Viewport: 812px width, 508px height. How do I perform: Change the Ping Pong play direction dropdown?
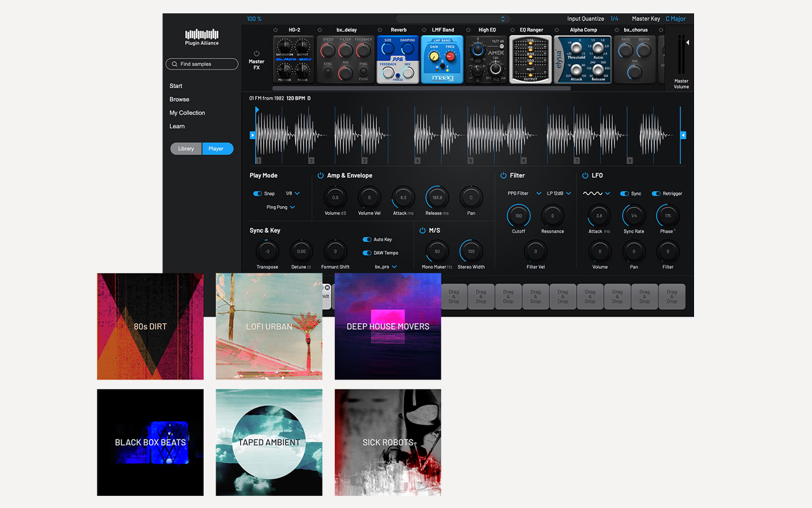coord(280,207)
